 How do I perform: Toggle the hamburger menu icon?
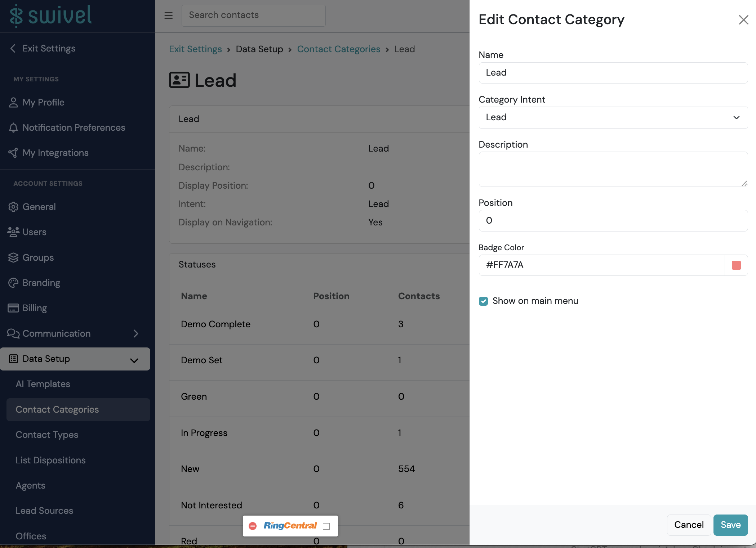coord(168,15)
